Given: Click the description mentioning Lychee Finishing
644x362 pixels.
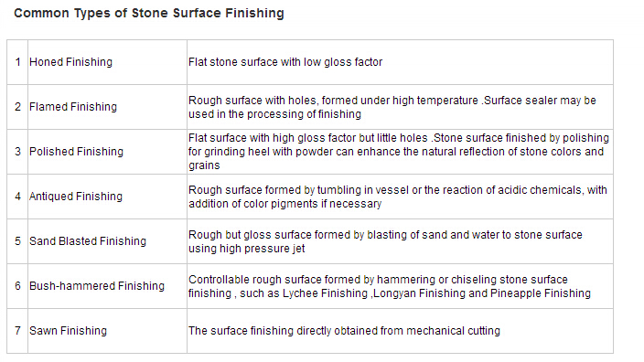Looking at the screenshot, I should (390, 286).
